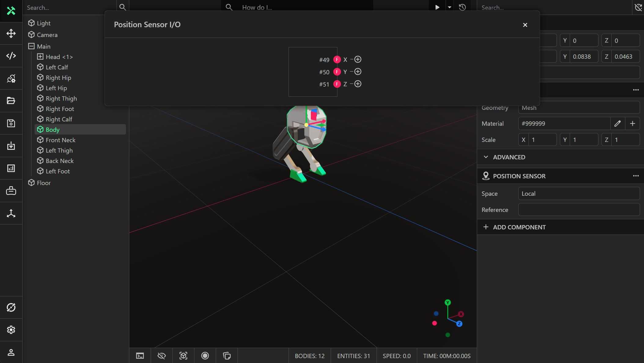Open the console terminal in bottom toolbar
644x363 pixels.
tap(140, 356)
